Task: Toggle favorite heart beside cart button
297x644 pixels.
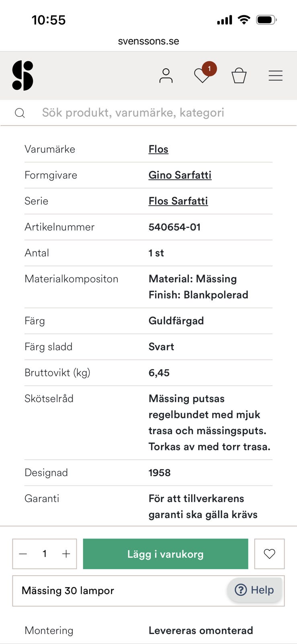Action: [269, 554]
